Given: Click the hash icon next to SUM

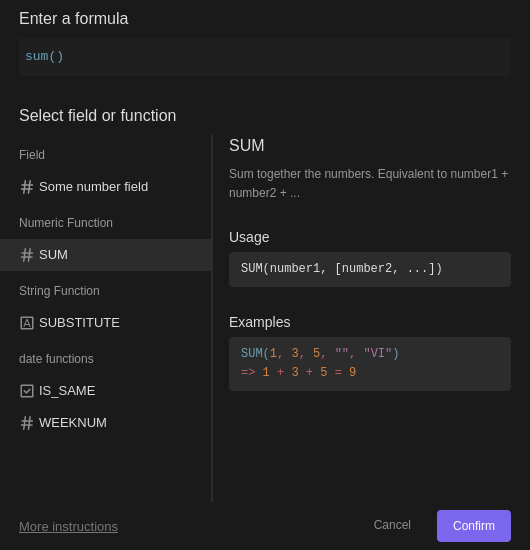Looking at the screenshot, I should point(27,255).
